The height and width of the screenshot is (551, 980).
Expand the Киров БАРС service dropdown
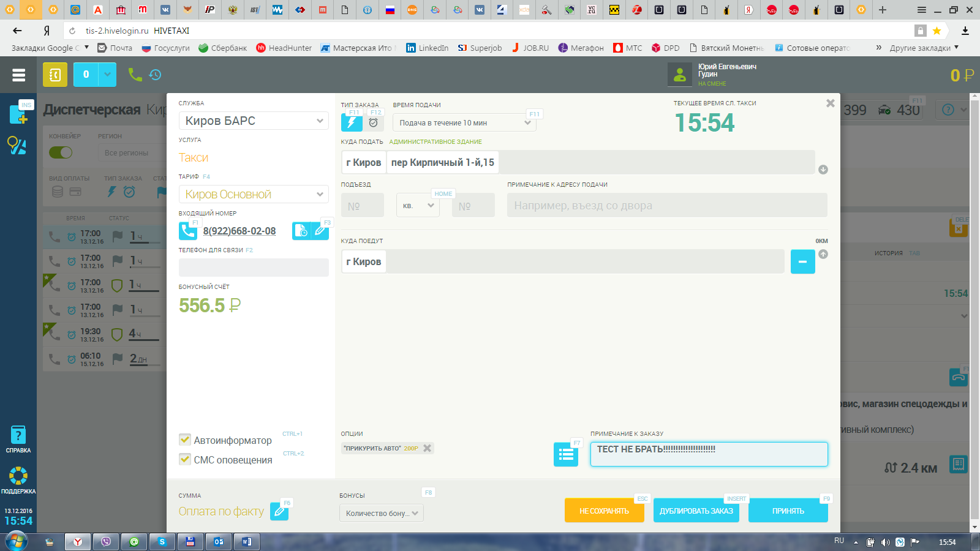[254, 121]
